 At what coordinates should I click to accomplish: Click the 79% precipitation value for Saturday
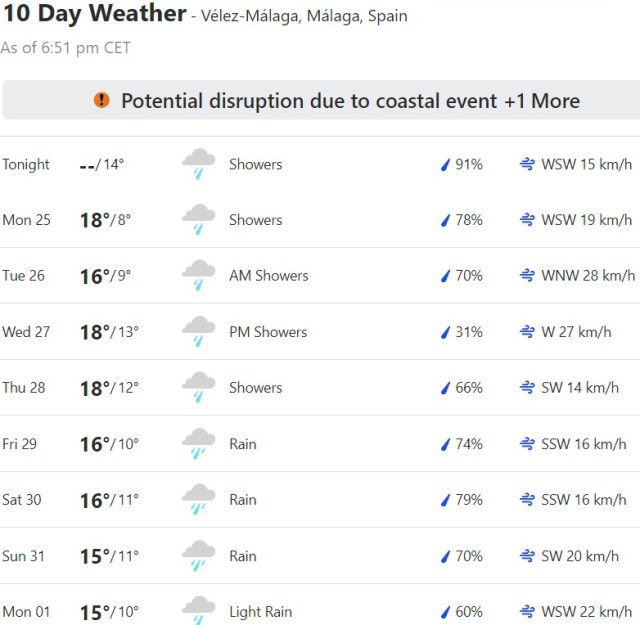469,500
